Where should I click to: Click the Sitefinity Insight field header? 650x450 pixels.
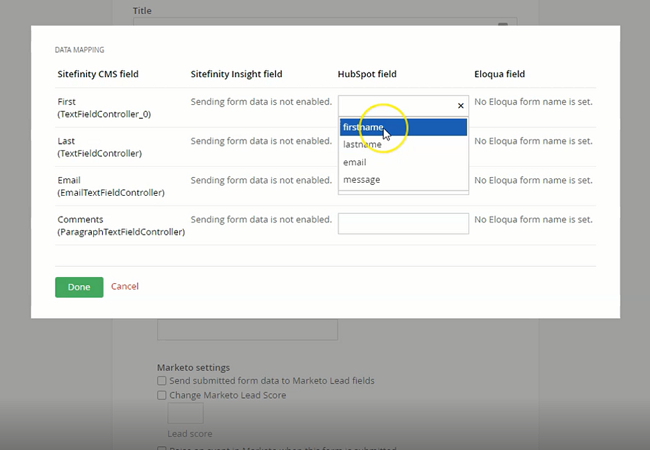pos(236,74)
